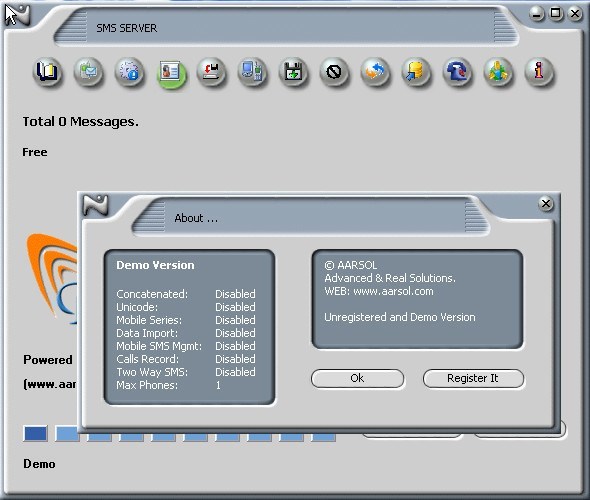Select the 'Data Import:' row label
Viewport: 590px width, 500px height.
click(147, 333)
